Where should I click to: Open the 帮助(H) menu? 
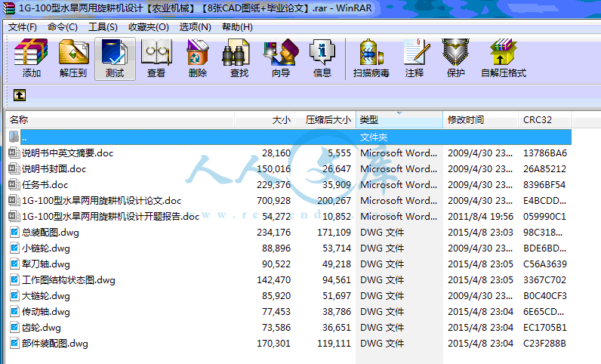click(237, 27)
